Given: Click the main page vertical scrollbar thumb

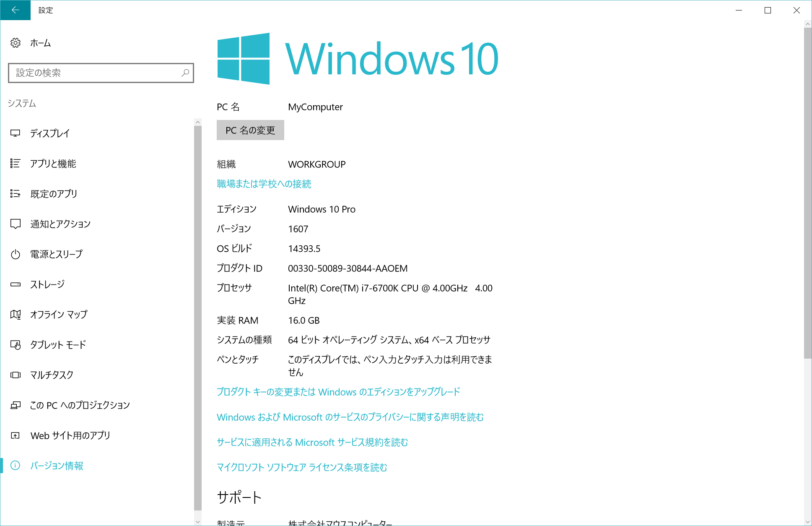Looking at the screenshot, I should (808, 193).
